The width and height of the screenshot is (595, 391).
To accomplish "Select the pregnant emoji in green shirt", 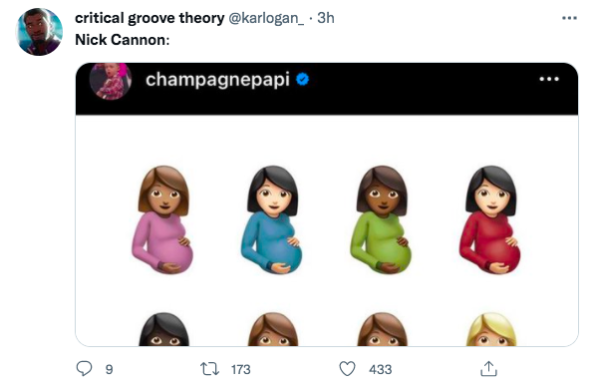I will pos(381,219).
